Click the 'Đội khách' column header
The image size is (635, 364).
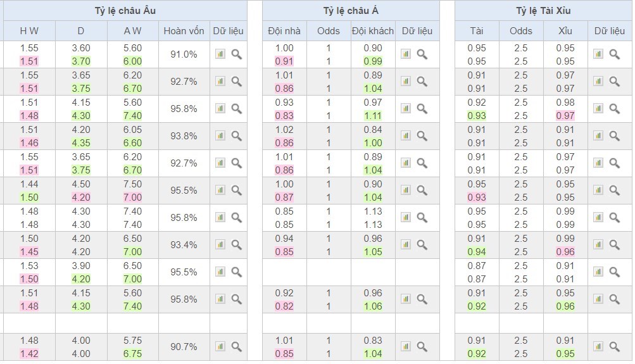coord(372,31)
